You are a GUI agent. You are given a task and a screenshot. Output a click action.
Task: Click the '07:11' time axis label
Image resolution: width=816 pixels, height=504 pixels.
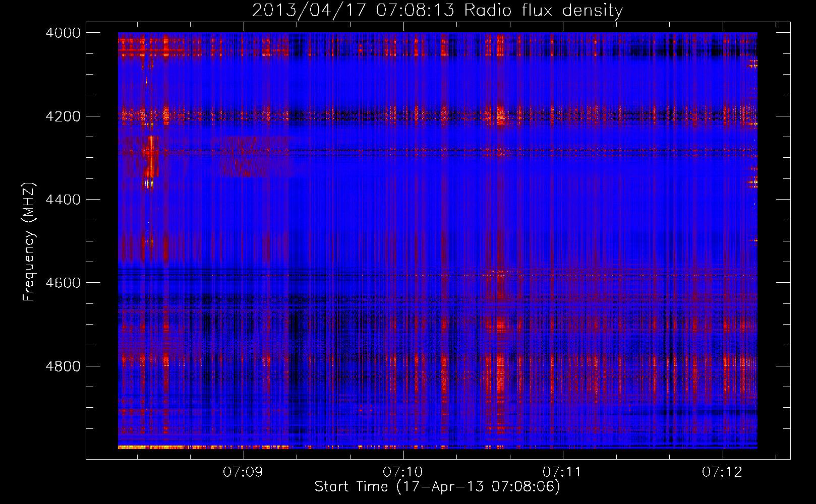(562, 472)
